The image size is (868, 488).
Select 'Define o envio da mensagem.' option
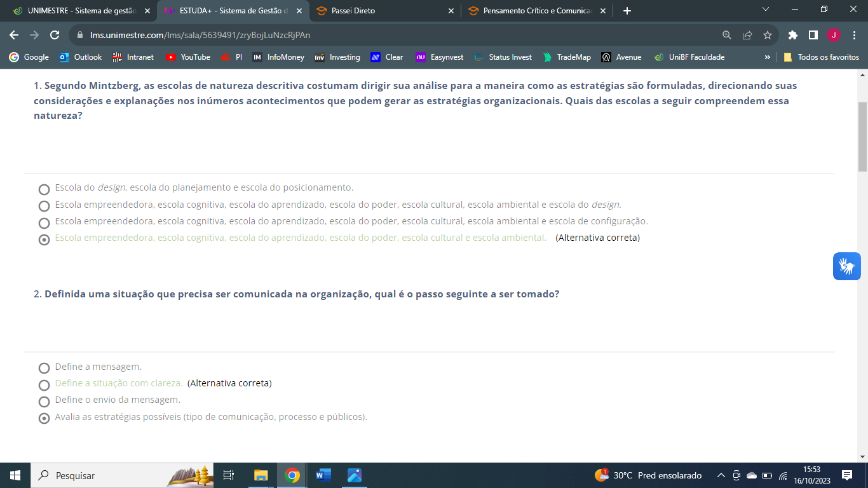44,402
